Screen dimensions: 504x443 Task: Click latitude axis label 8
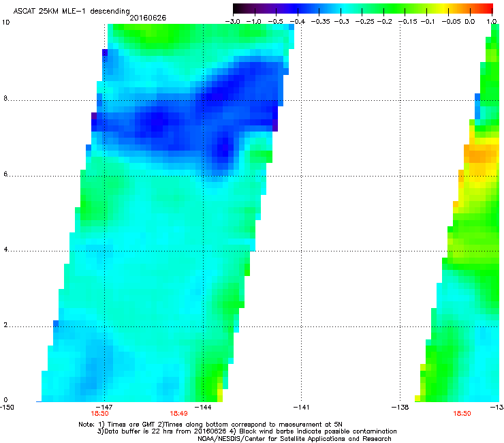tap(5, 98)
